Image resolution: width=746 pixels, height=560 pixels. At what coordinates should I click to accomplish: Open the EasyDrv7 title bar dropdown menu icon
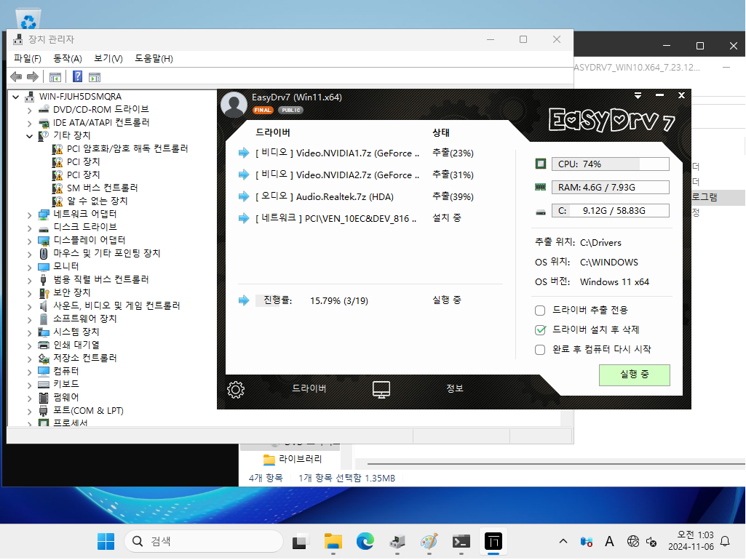(x=638, y=95)
